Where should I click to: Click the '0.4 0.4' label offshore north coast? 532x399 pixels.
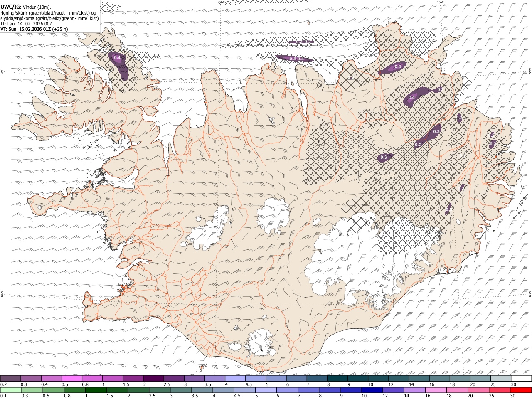tap(297, 59)
